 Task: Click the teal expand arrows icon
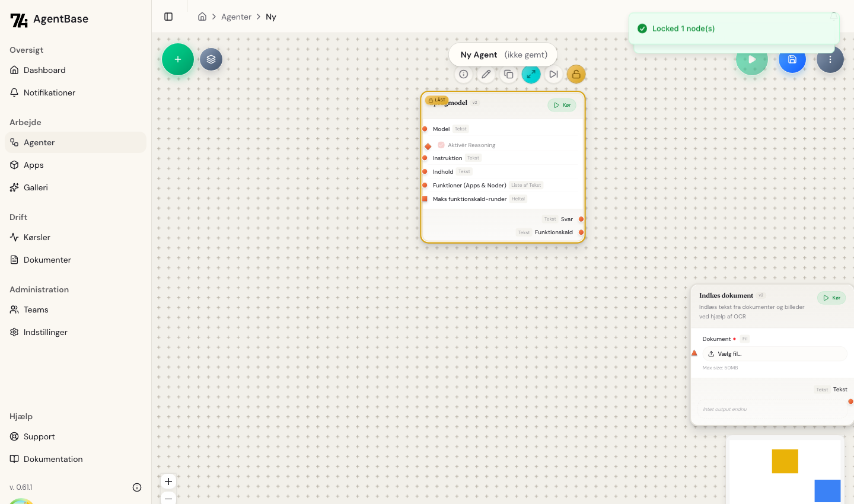(531, 74)
